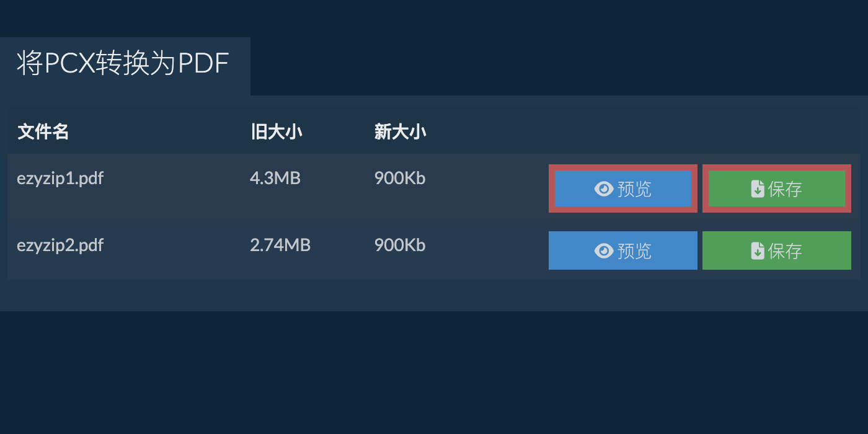The image size is (868, 434).
Task: Click the eye icon for ezyzip2.pdf
Action: click(603, 251)
